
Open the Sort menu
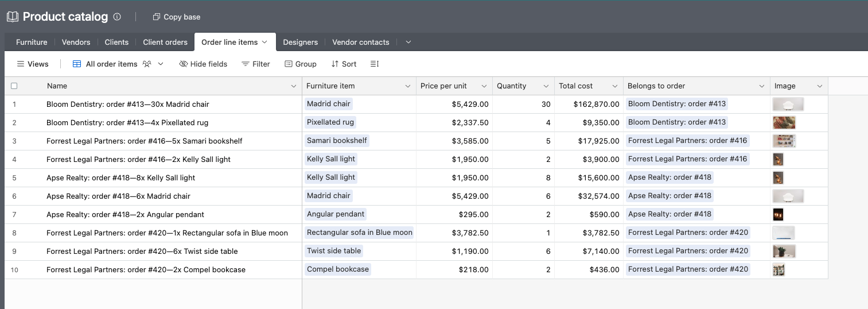[344, 64]
